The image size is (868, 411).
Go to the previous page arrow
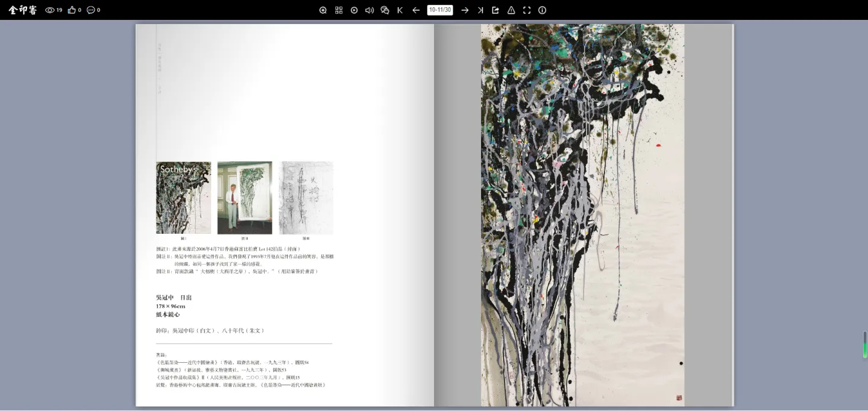(x=416, y=10)
